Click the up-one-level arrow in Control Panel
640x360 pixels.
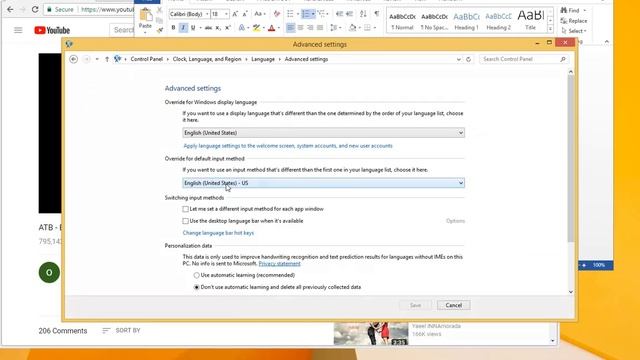coord(107,59)
